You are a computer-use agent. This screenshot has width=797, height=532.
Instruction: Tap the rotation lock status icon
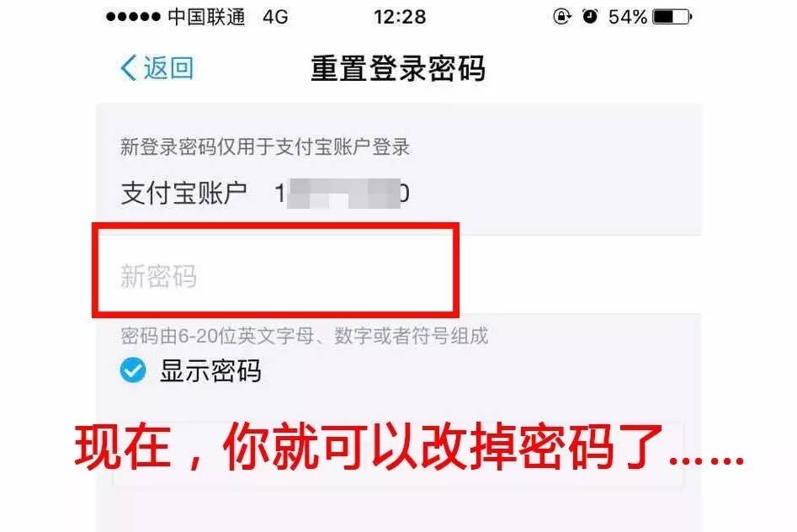pos(561,17)
